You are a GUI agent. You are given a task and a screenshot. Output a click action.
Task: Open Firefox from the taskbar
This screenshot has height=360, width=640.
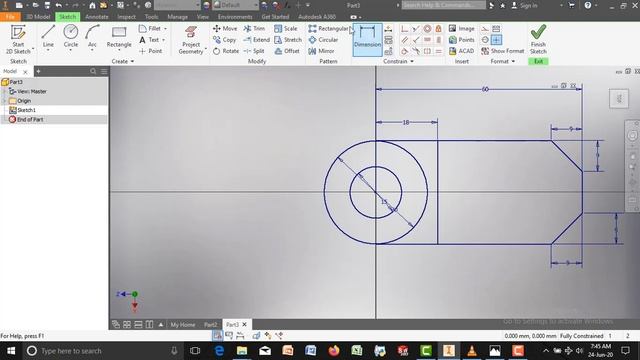click(334, 351)
